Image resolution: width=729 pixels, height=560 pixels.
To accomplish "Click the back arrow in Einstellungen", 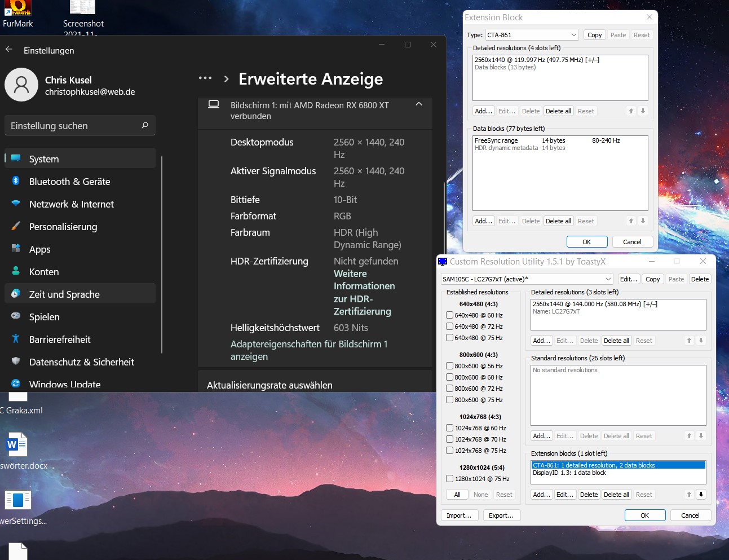I will [x=8, y=50].
